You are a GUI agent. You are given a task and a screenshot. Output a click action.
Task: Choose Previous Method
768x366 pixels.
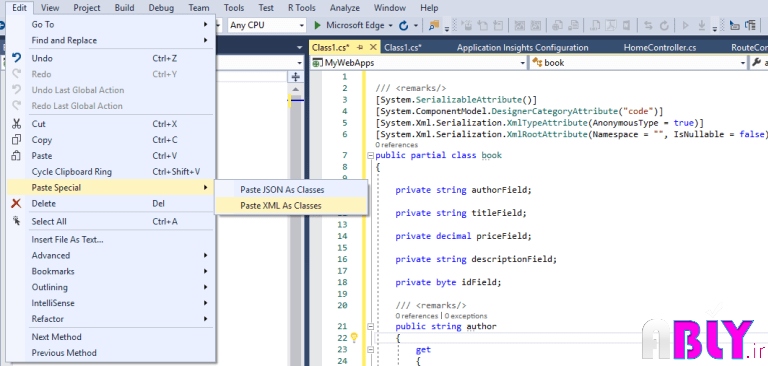click(111, 353)
